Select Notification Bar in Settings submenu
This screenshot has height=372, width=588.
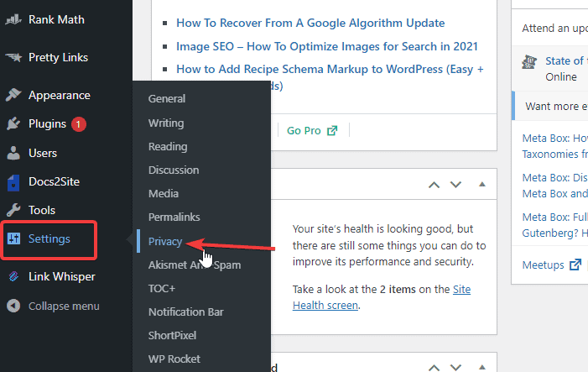(185, 312)
